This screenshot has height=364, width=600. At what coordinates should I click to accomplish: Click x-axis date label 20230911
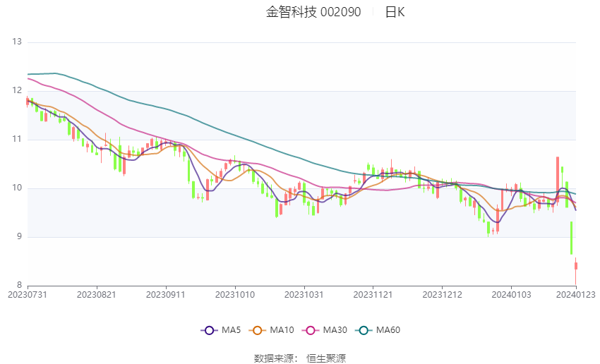[166, 295]
